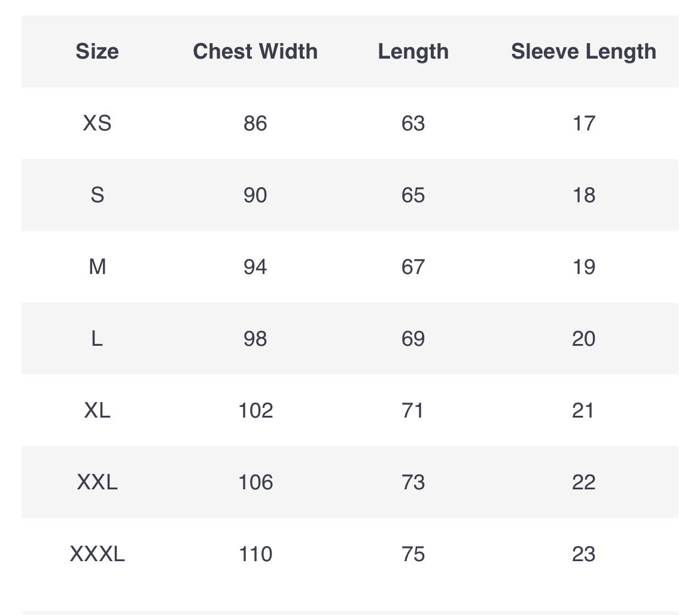Click the Length column header
The image size is (700, 615).
coord(413,51)
